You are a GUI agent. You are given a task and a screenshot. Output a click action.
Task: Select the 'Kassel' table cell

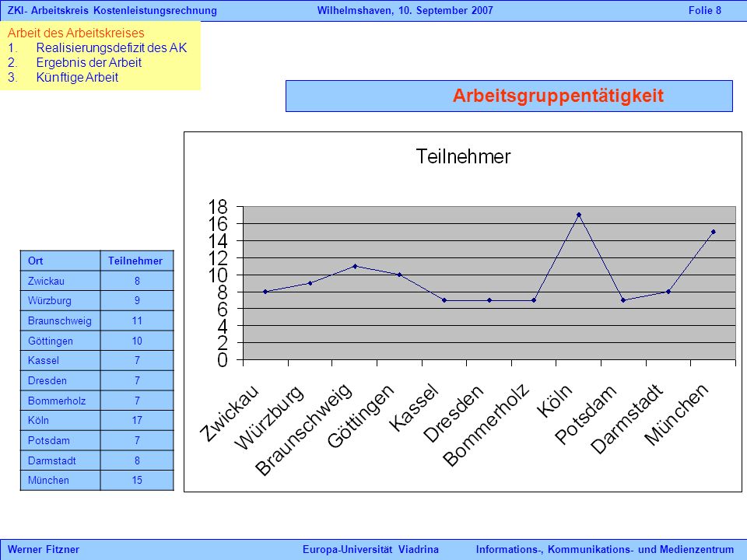click(60, 360)
